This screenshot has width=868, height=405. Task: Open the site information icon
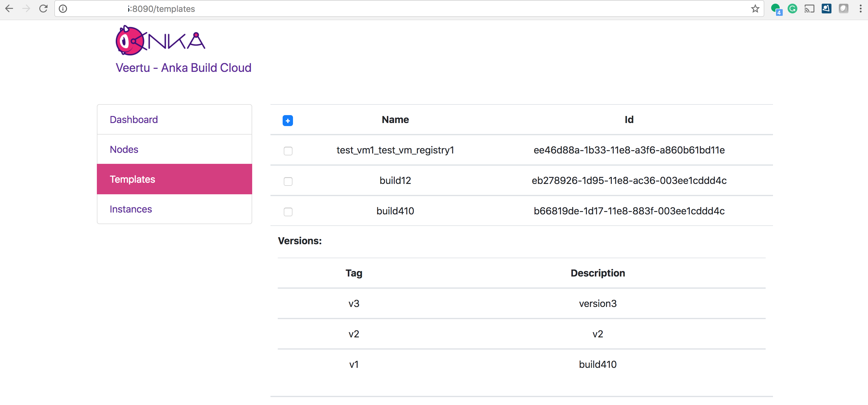(x=63, y=9)
